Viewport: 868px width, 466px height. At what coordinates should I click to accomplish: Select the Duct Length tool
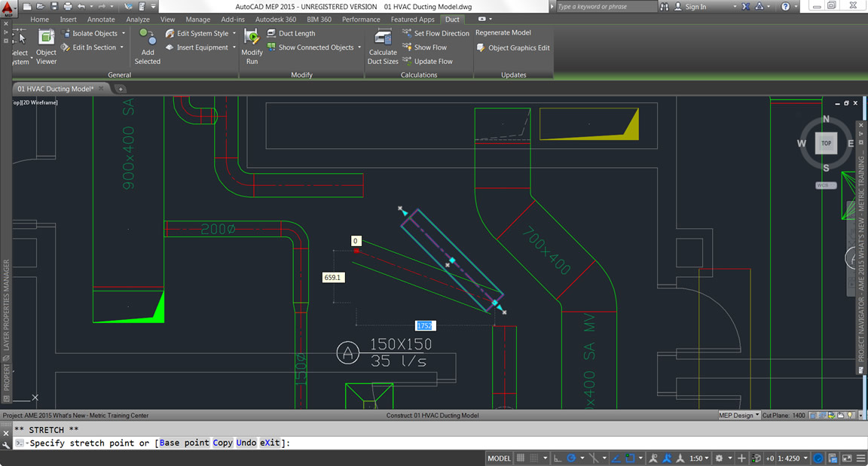291,33
